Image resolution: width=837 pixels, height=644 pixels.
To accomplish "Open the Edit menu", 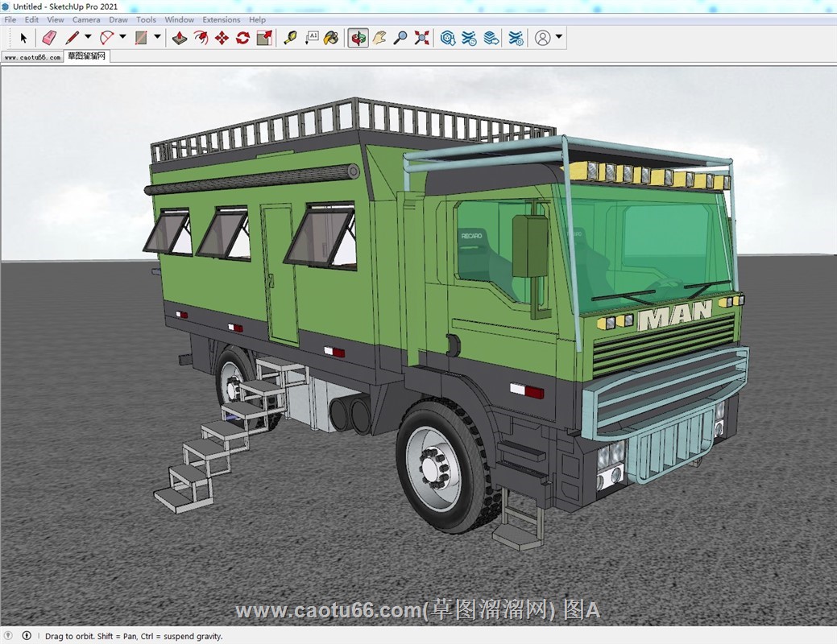I will coord(31,20).
